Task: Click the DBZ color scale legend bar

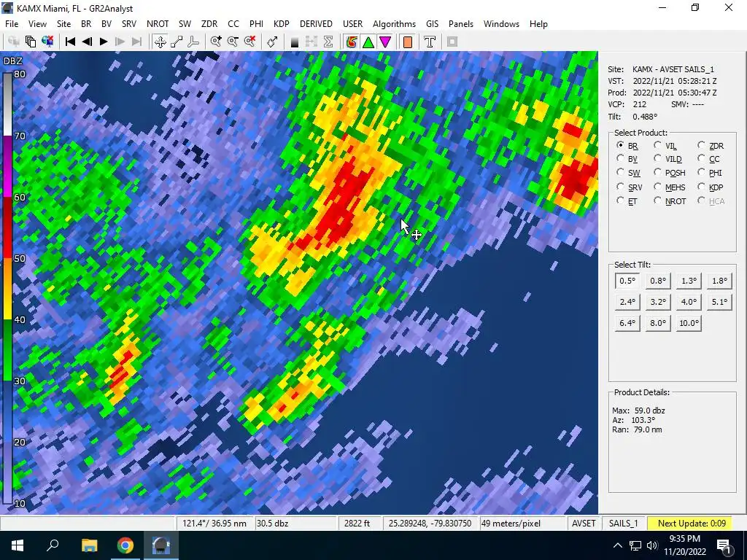Action: click(7, 288)
